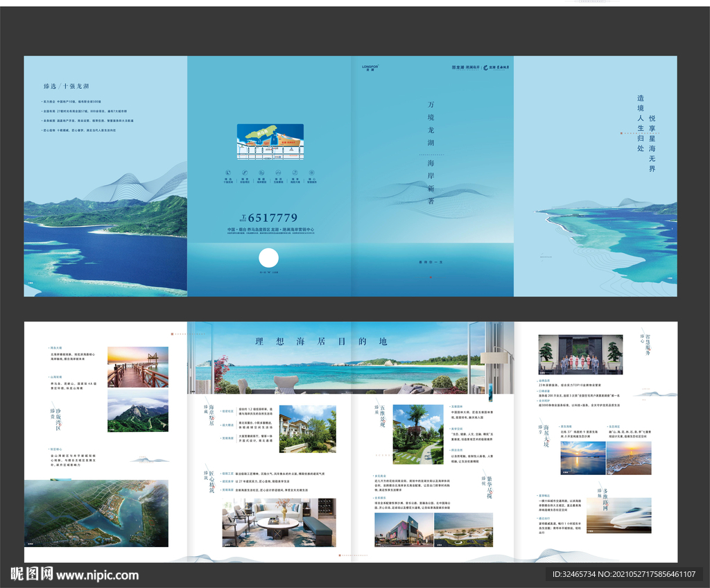Select the wooden pier sunset photo
Screen dimensions: 710x588
(137, 367)
